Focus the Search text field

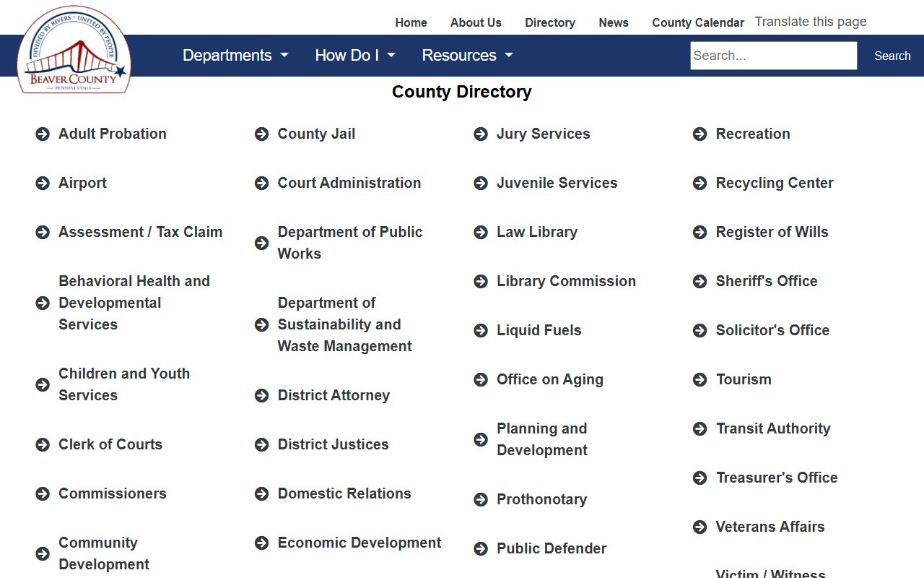[774, 56]
